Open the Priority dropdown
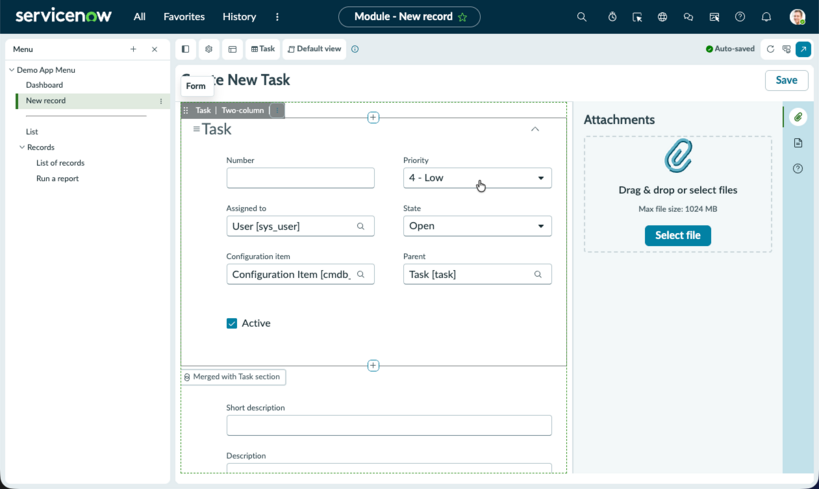 [x=477, y=178]
